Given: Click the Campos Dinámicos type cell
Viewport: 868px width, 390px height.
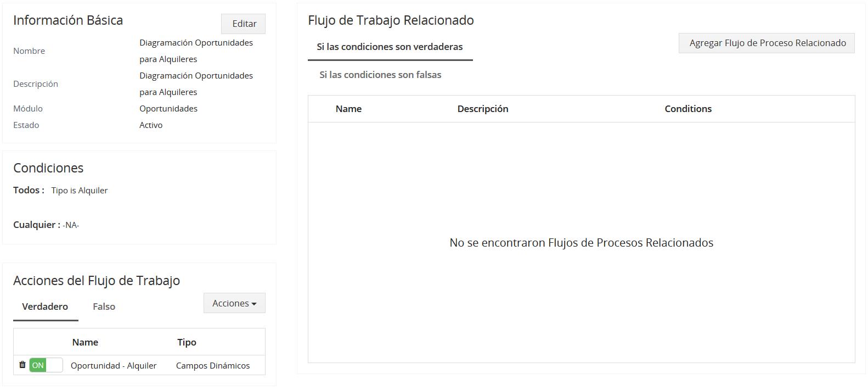Looking at the screenshot, I should pyautogui.click(x=213, y=366).
